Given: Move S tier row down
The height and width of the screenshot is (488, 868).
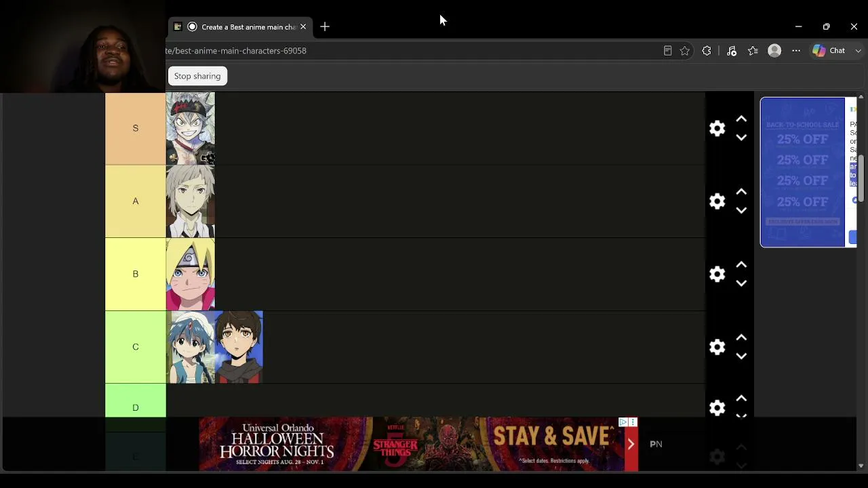Looking at the screenshot, I should [741, 138].
